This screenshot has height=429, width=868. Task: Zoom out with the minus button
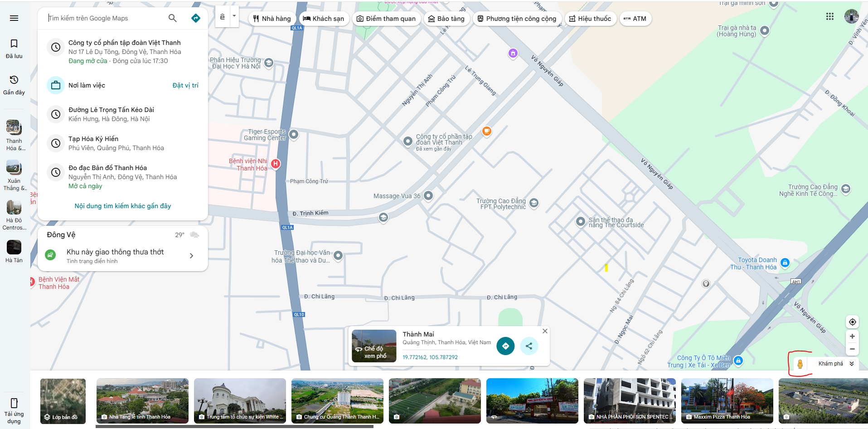pyautogui.click(x=852, y=349)
